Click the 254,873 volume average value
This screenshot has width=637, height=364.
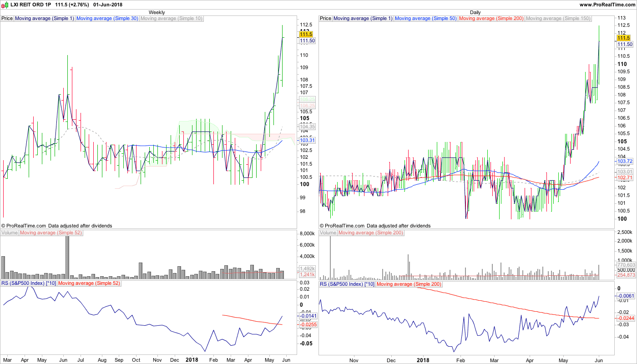[626, 275]
